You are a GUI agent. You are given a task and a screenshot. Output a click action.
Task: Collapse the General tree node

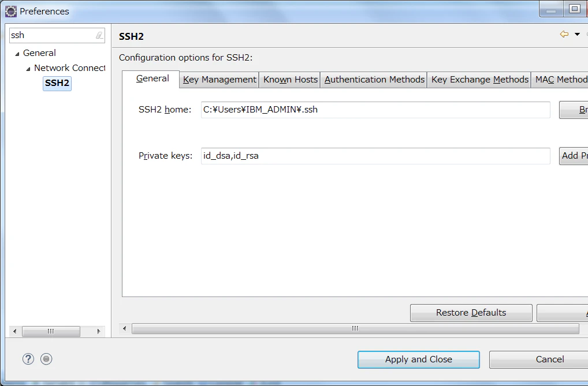(x=17, y=54)
